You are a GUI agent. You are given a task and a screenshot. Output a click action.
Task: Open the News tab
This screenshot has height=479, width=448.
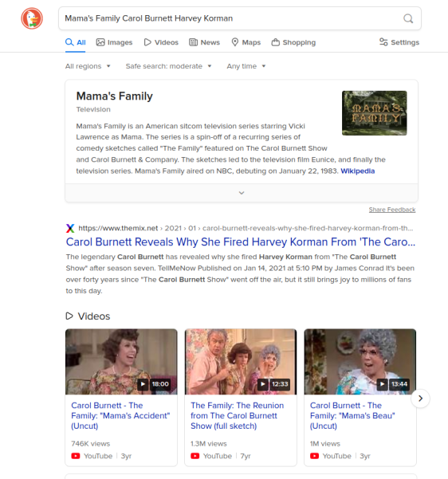[x=204, y=42]
